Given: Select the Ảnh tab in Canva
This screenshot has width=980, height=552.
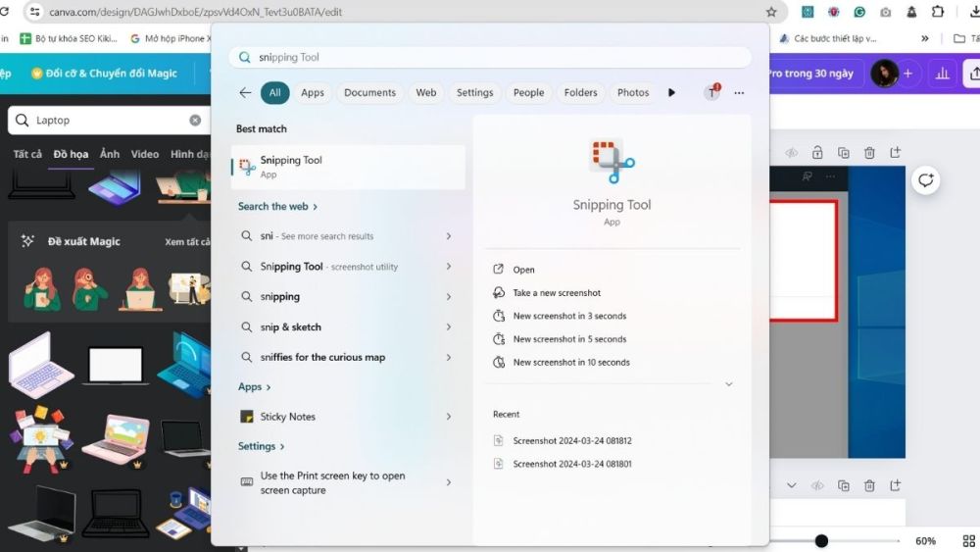Looking at the screenshot, I should [110, 154].
